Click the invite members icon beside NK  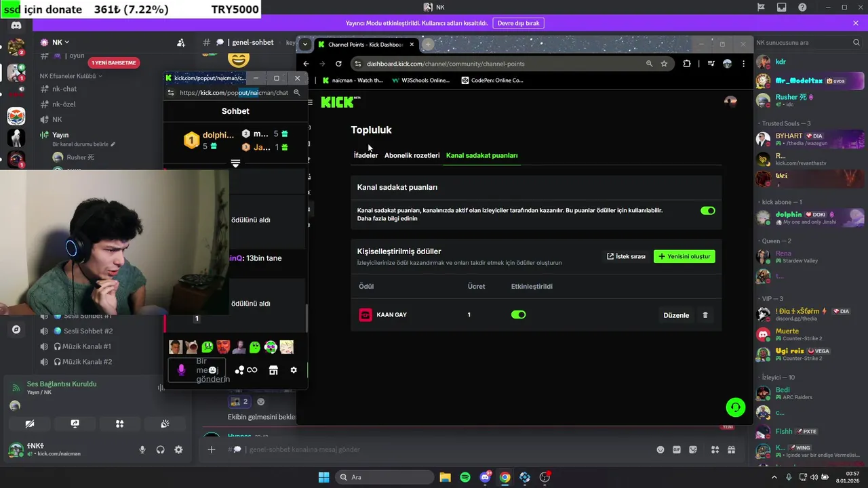tap(181, 43)
